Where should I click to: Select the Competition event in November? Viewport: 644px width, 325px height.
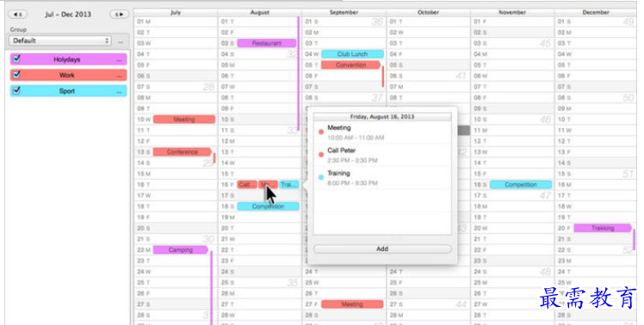[521, 185]
